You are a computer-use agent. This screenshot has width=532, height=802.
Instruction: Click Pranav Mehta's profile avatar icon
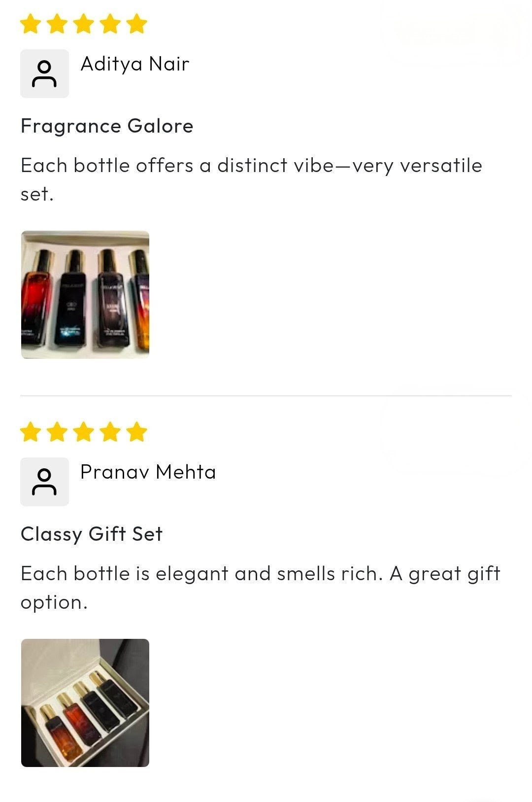[x=44, y=482]
